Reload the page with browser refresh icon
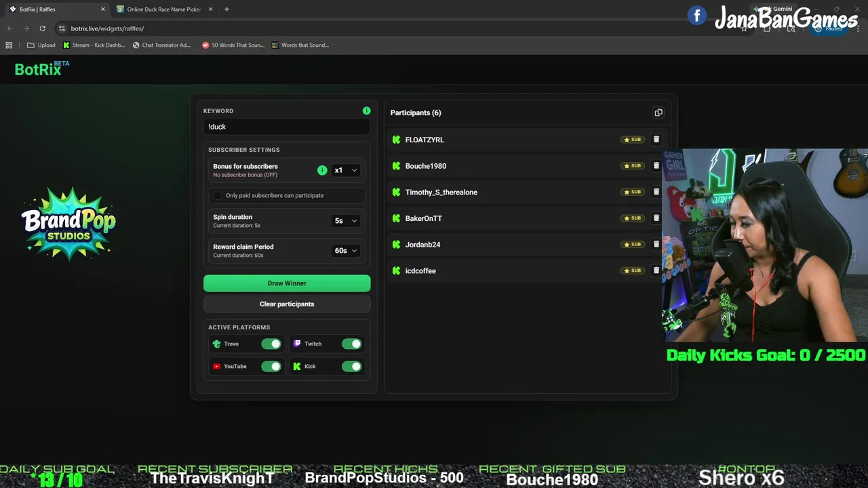The image size is (868, 488). (x=42, y=28)
